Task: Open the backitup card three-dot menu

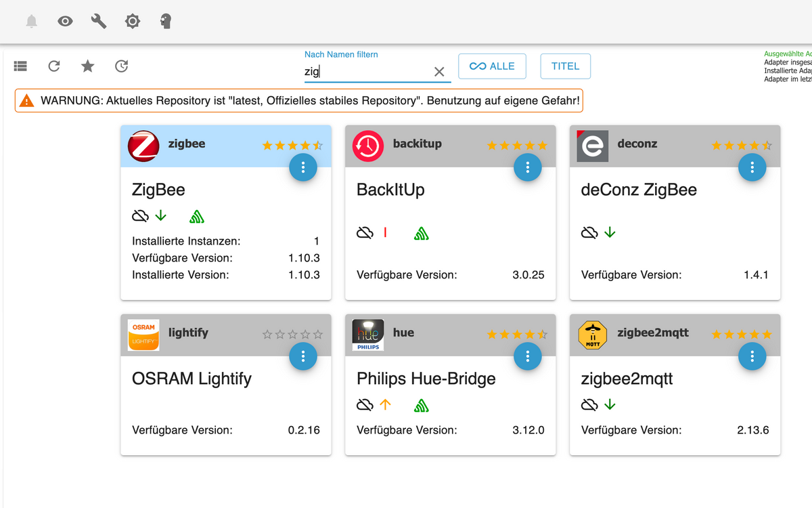Action: (x=528, y=167)
